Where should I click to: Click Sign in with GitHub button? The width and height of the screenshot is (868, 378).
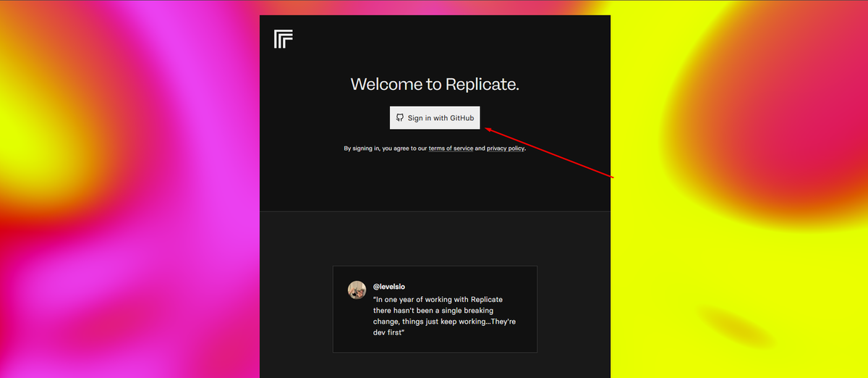click(435, 117)
